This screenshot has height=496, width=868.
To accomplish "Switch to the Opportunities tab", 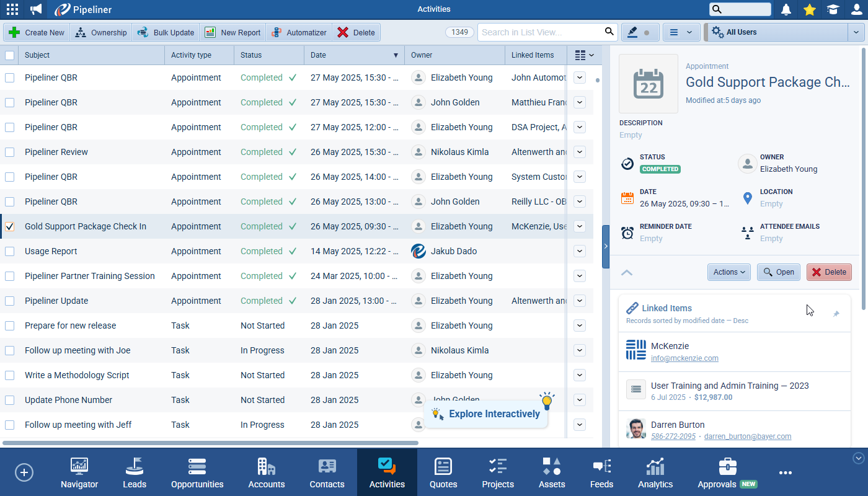I will tap(197, 473).
